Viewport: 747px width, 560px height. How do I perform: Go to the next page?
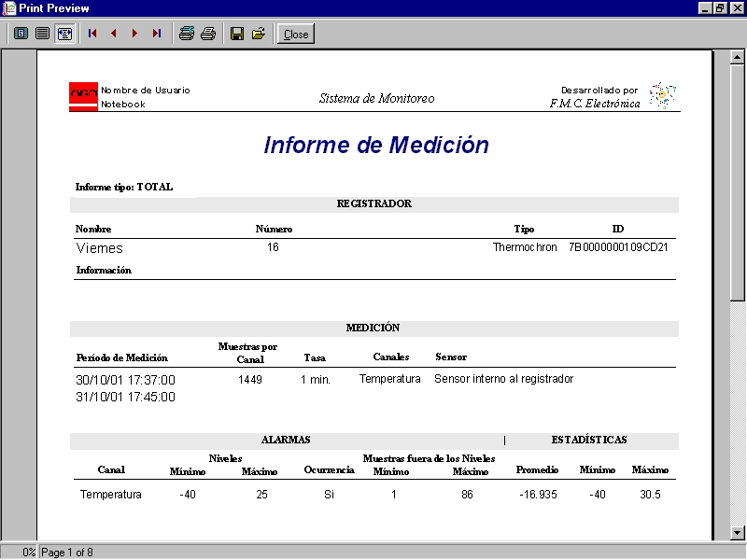pos(134,34)
